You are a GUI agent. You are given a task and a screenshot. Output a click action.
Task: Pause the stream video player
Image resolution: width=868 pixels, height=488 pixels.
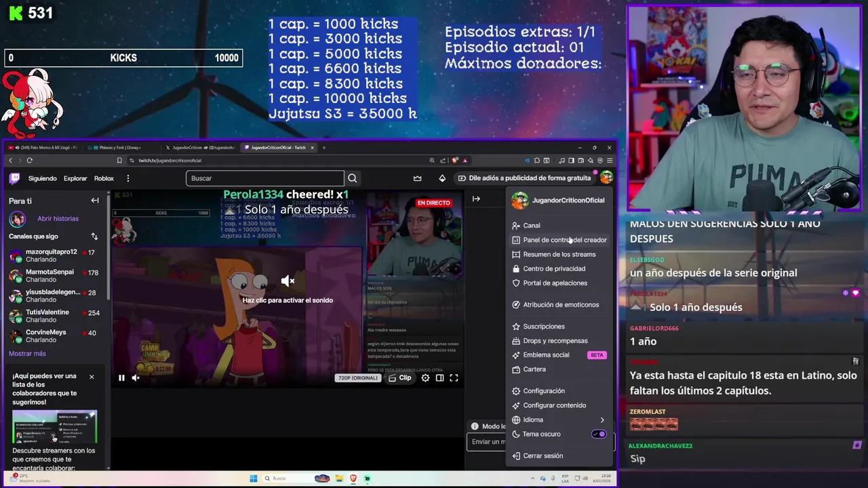pyautogui.click(x=121, y=378)
